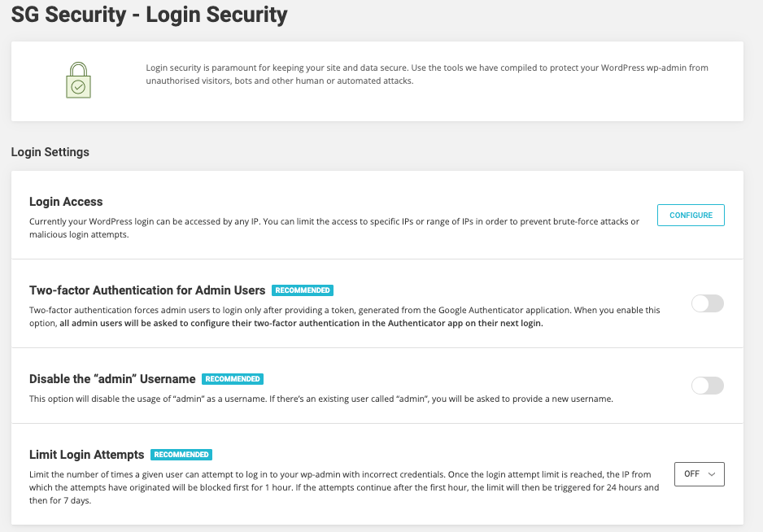Select the Login Access heading
This screenshot has height=532, width=763.
(66, 202)
